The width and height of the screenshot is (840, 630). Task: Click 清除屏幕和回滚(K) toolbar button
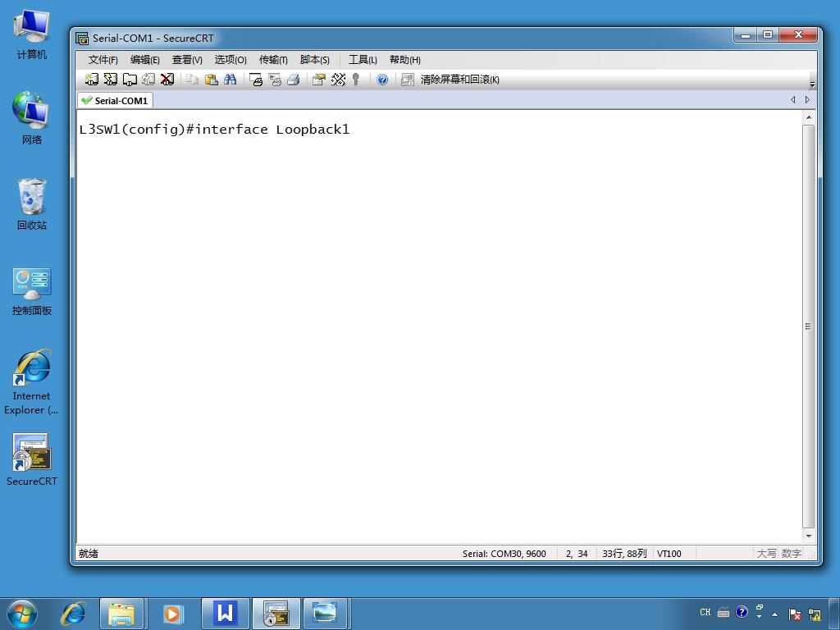459,80
